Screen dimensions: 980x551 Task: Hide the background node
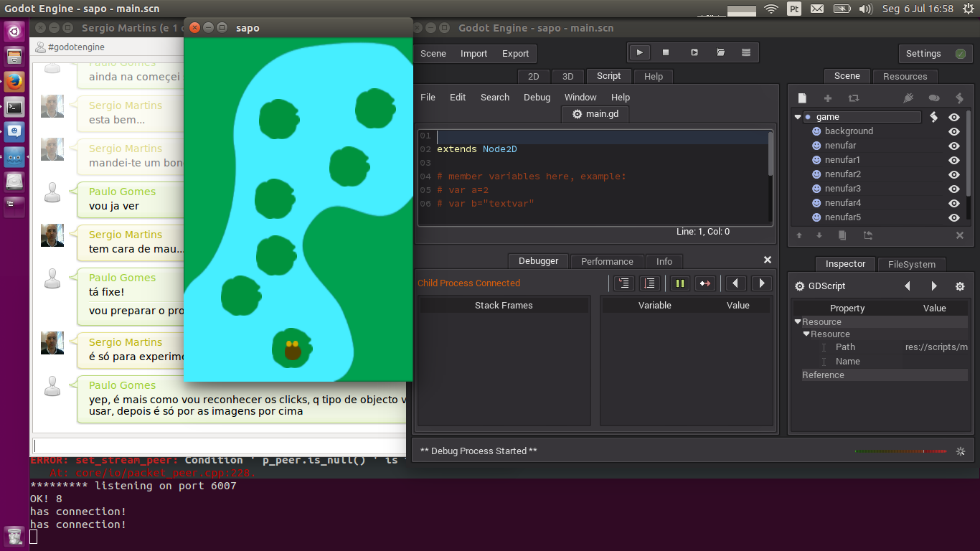(x=954, y=131)
